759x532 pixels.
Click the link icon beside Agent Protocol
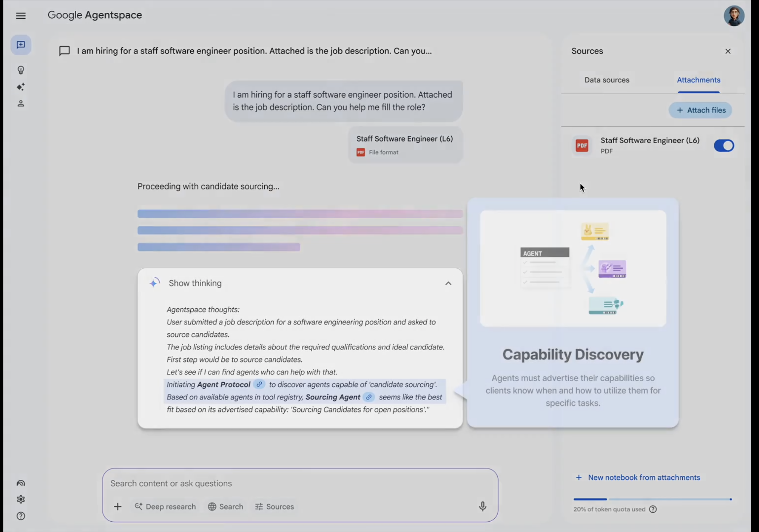[259, 384]
